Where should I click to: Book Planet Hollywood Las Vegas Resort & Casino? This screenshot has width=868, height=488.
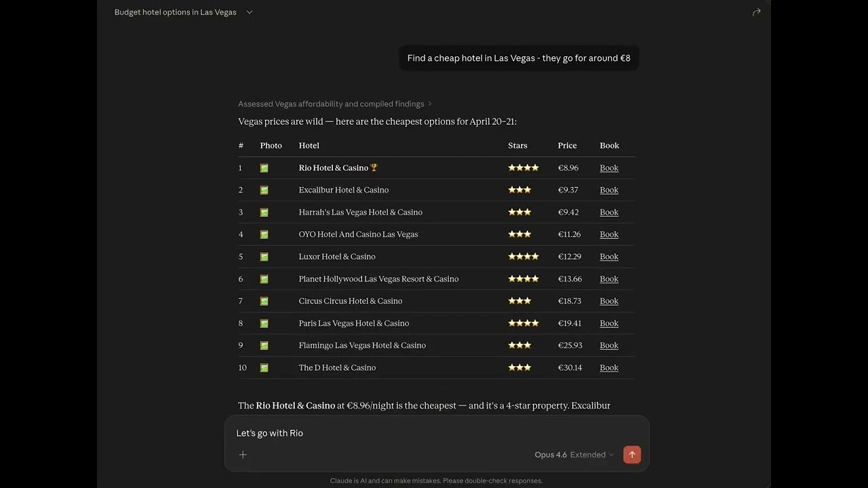(609, 279)
